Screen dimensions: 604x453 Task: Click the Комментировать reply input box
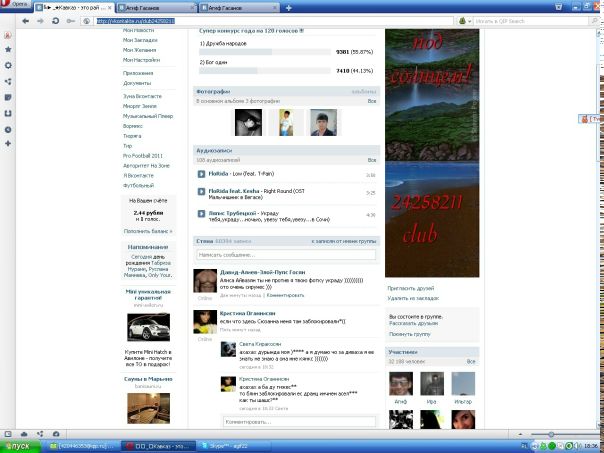(299, 422)
